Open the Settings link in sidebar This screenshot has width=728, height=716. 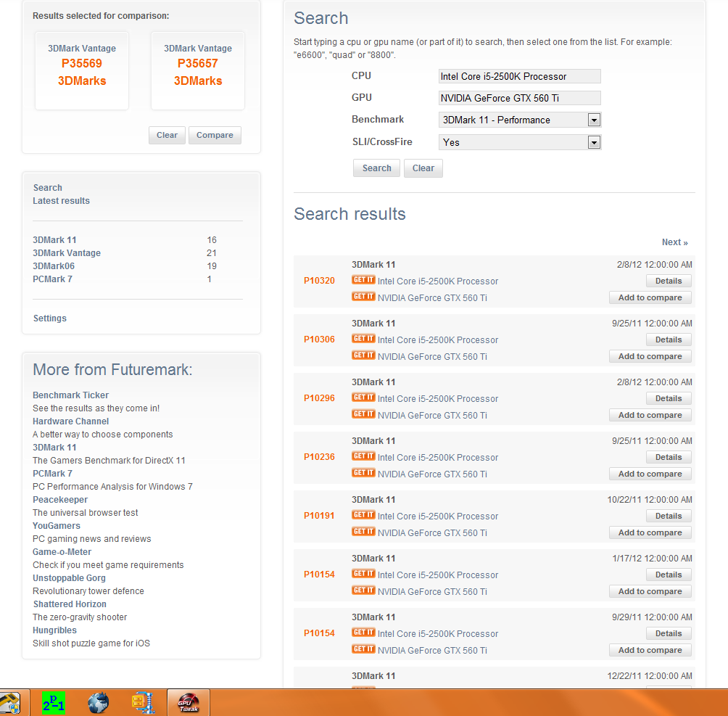[x=50, y=318]
